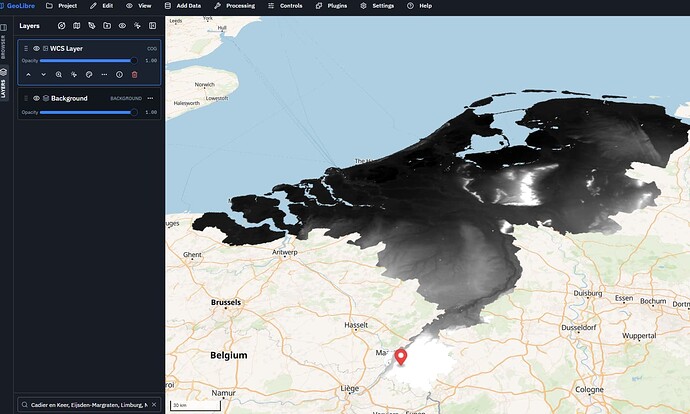
Task: Hide the WCS Layer using its eye icon
Action: coord(37,48)
